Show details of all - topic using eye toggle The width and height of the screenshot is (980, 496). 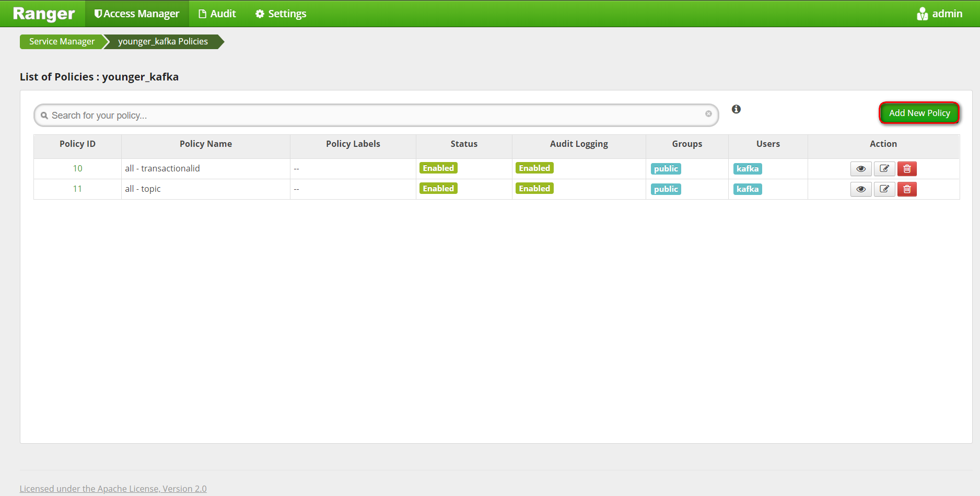point(860,189)
